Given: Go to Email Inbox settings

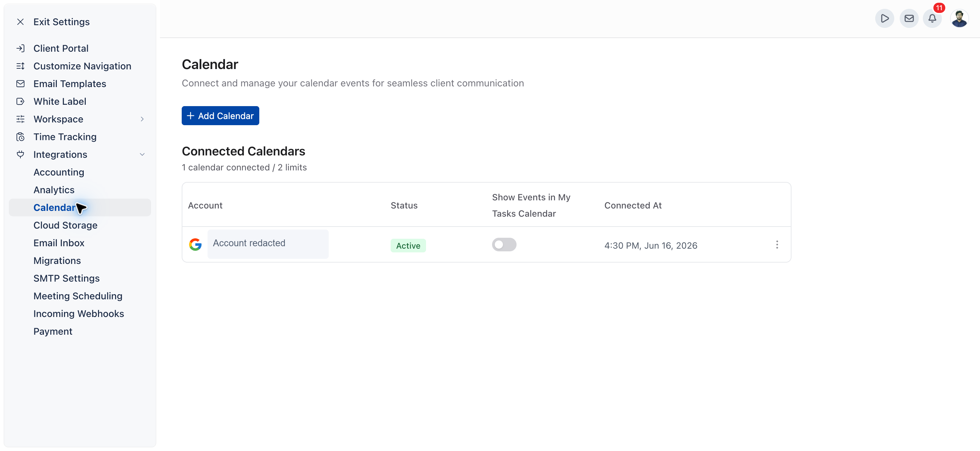Looking at the screenshot, I should pos(59,243).
